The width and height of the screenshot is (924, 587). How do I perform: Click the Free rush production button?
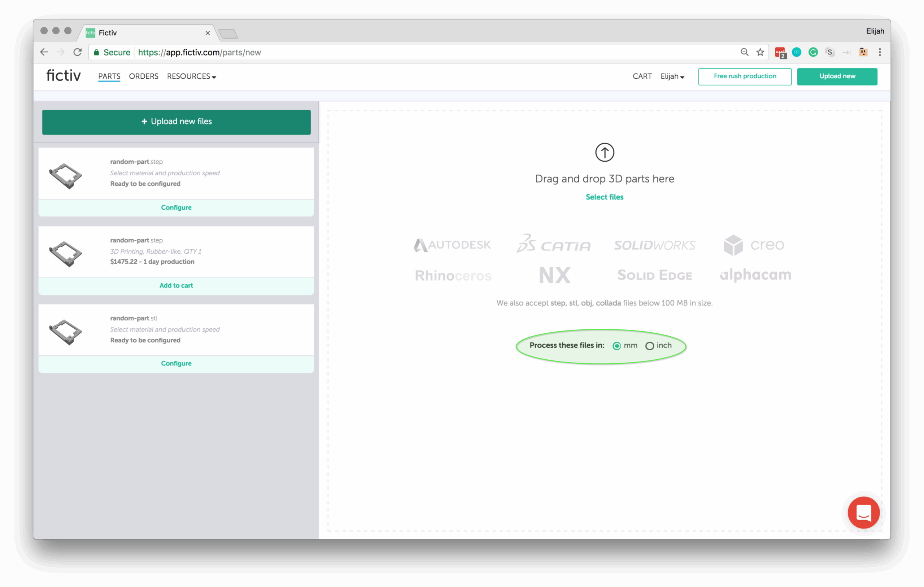pyautogui.click(x=745, y=76)
